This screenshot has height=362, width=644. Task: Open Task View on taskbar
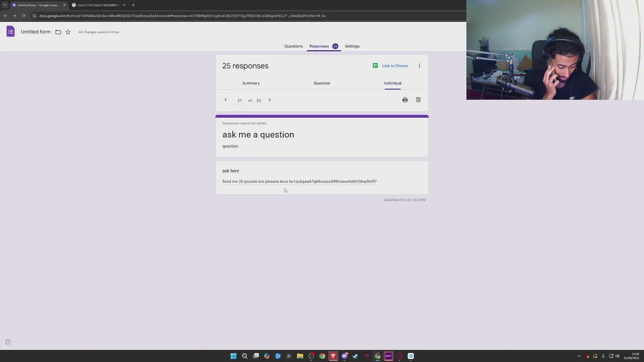(x=256, y=356)
